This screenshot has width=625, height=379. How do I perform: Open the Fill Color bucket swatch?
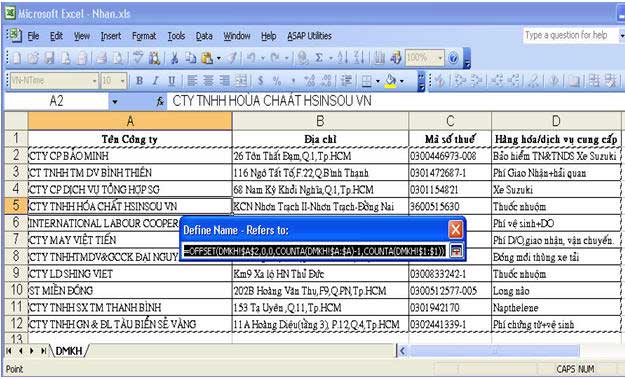point(391,81)
